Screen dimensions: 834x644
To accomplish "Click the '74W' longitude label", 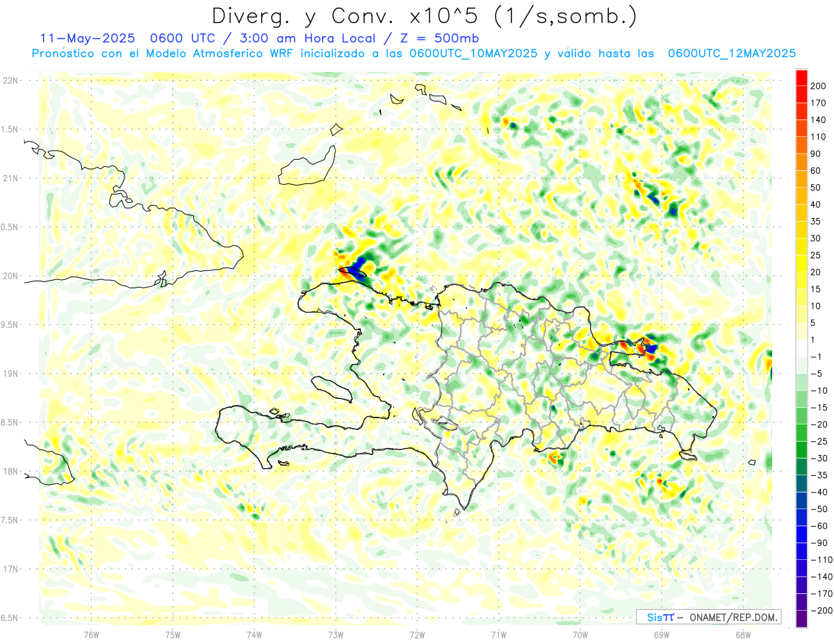I will click(x=254, y=634).
